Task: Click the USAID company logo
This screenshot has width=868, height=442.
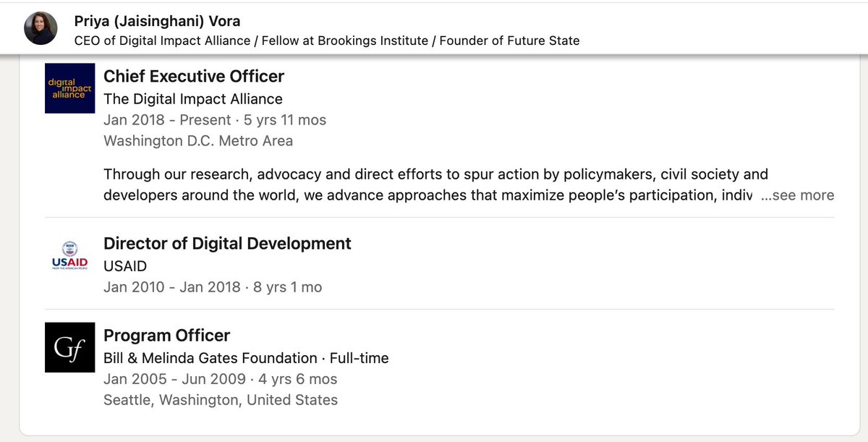Action: [69, 256]
